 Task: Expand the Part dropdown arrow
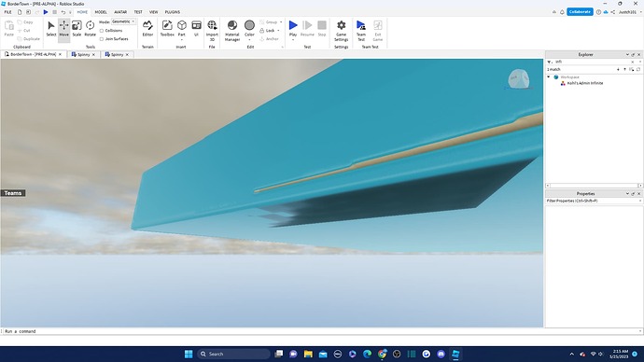point(182,40)
